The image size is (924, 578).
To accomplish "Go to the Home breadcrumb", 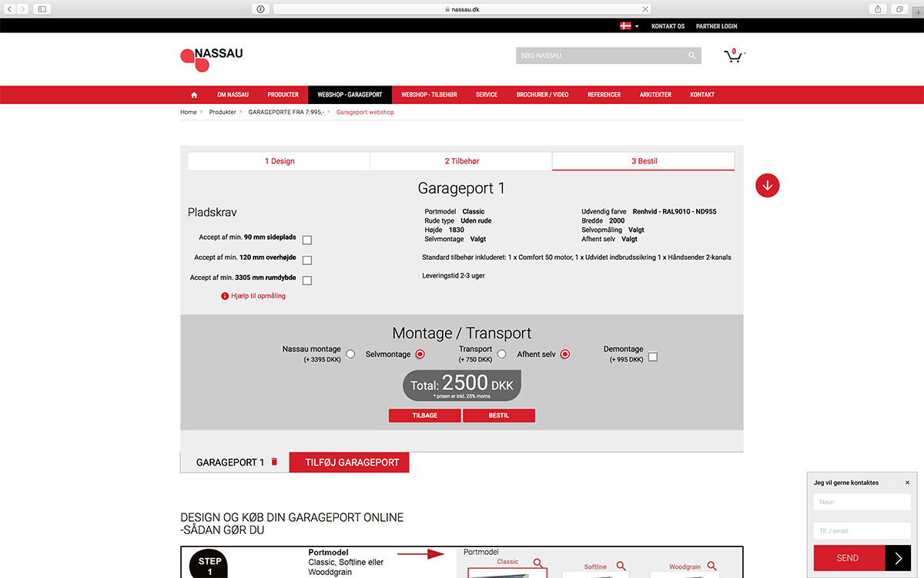I will tap(189, 113).
